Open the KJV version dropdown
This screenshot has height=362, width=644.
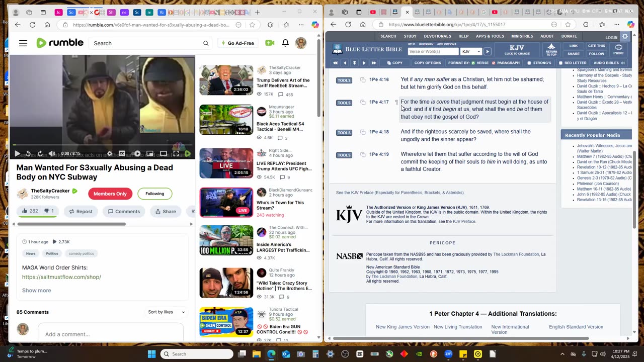pyautogui.click(x=471, y=51)
